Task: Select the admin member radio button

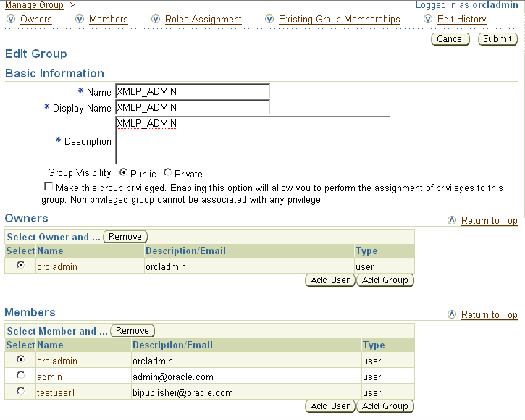Action: coord(21,375)
